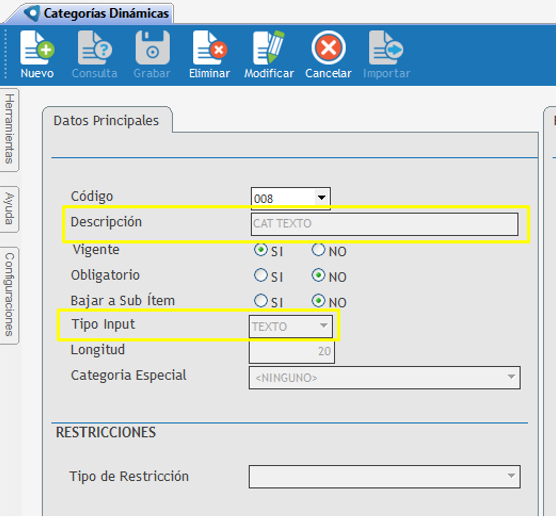Open the Categoria Especial dropdown
The image size is (556, 517).
tap(385, 378)
